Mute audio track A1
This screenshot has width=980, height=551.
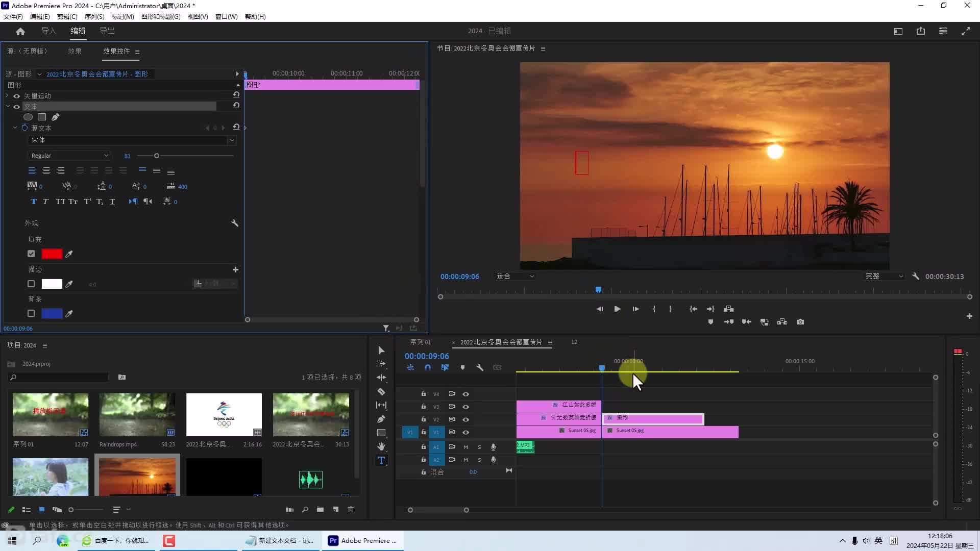coord(465,446)
